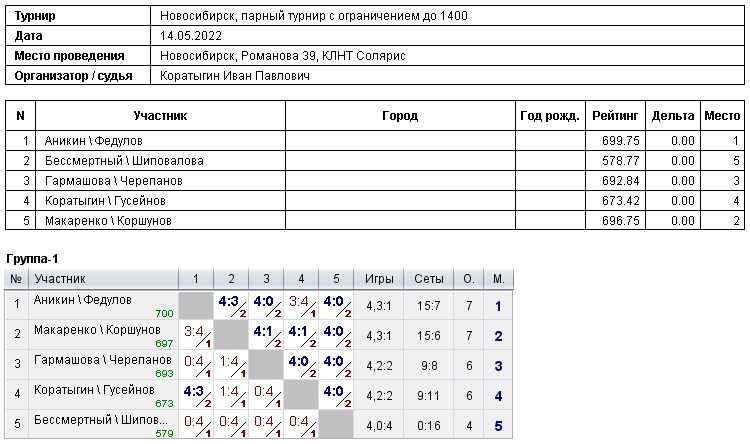Select the Год рожд. column header
Viewport: 750px width, 444px height.
550,116
